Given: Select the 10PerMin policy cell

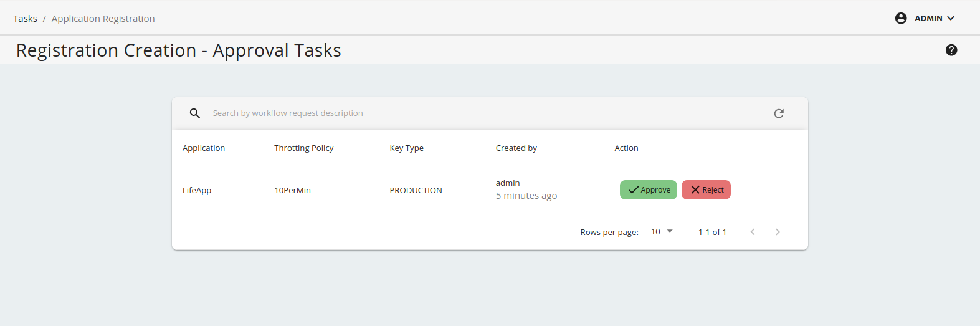Looking at the screenshot, I should pyautogui.click(x=293, y=190).
